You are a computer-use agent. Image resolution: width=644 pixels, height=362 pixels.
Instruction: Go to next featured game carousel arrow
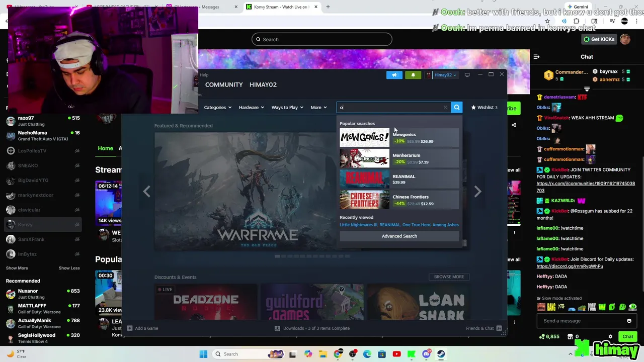point(477,192)
